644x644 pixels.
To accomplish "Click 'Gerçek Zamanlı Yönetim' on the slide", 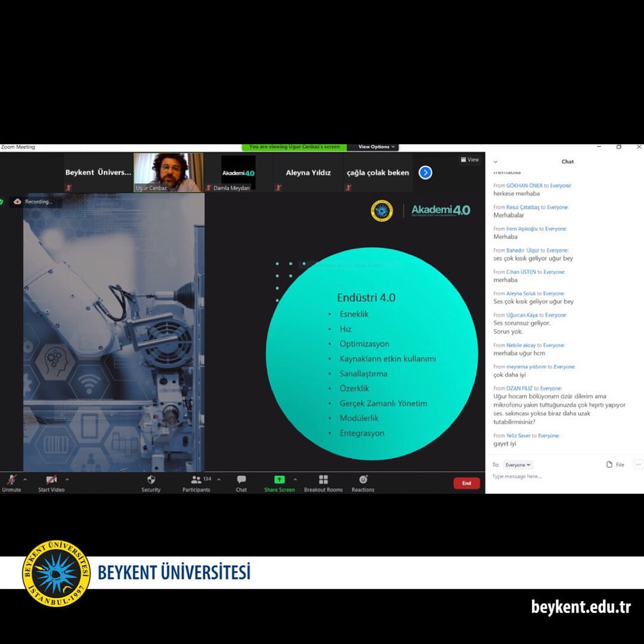I will coord(383,403).
